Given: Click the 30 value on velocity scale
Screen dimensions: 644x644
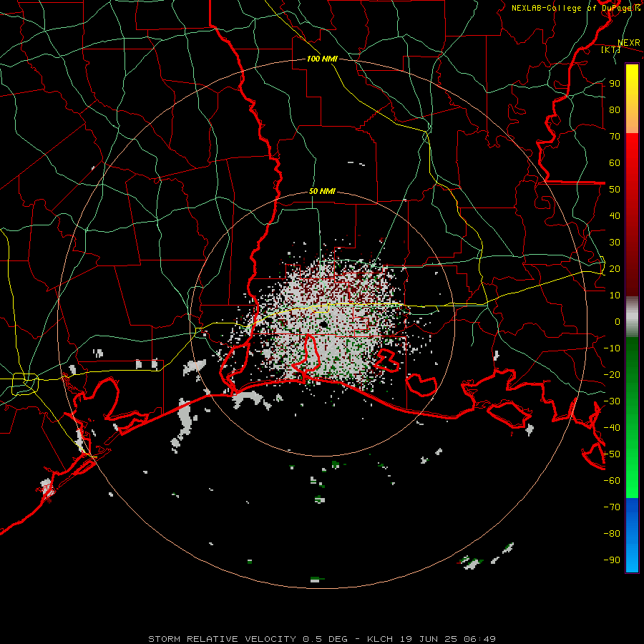Looking at the screenshot, I should tap(615, 243).
